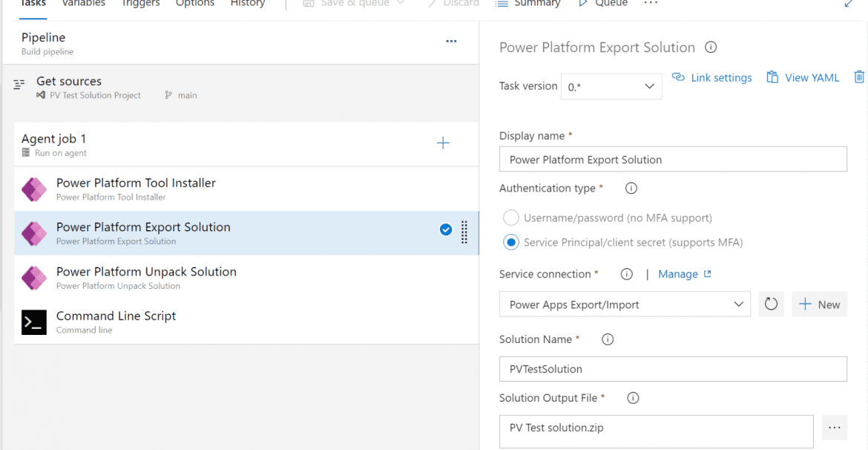This screenshot has width=868, height=450.
Task: Click the Link settings link
Action: (x=711, y=77)
